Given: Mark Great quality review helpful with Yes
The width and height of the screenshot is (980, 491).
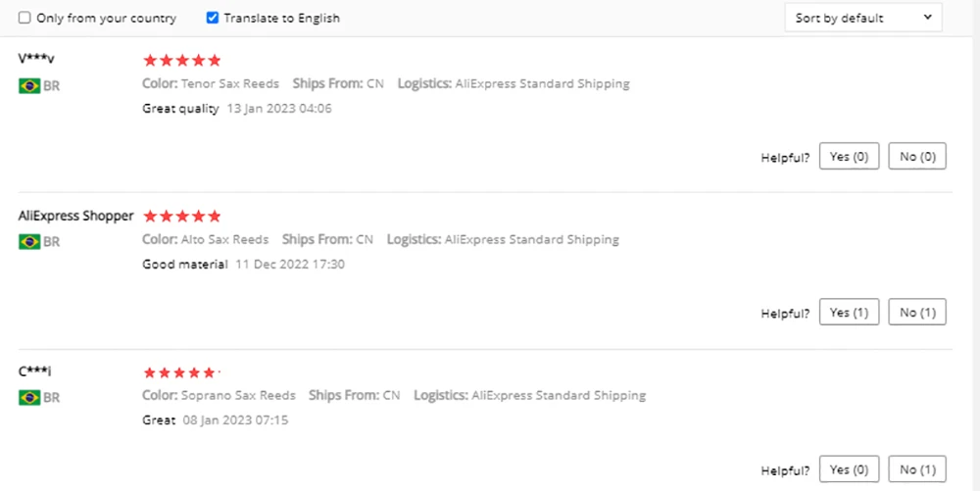Looking at the screenshot, I should pyautogui.click(x=849, y=157).
